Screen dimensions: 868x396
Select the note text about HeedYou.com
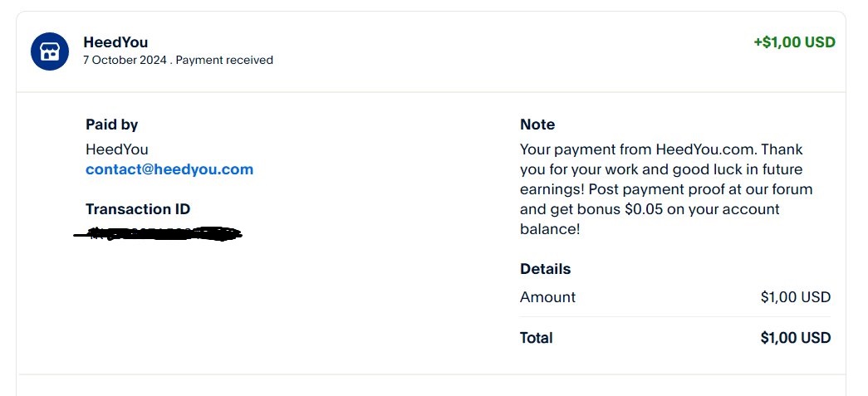666,189
